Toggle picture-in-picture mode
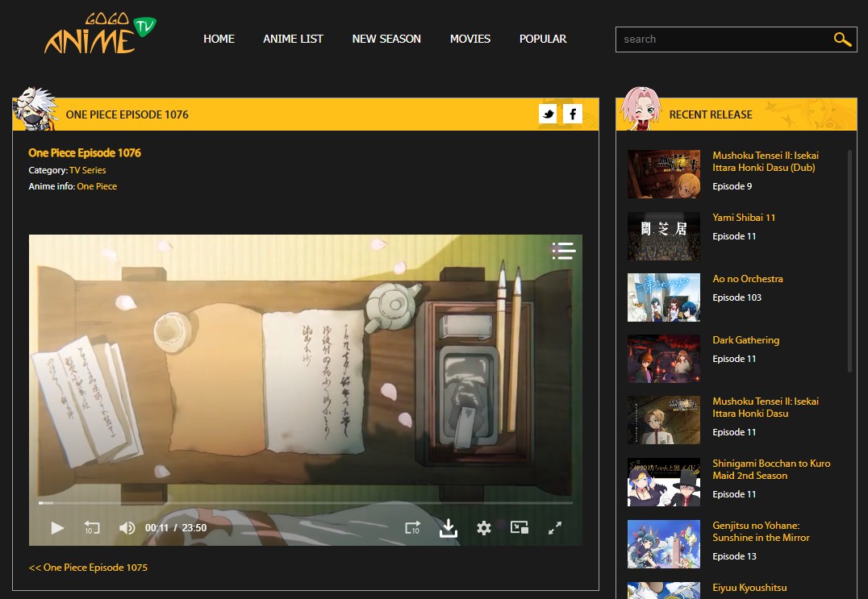This screenshot has height=599, width=868. tap(520, 528)
